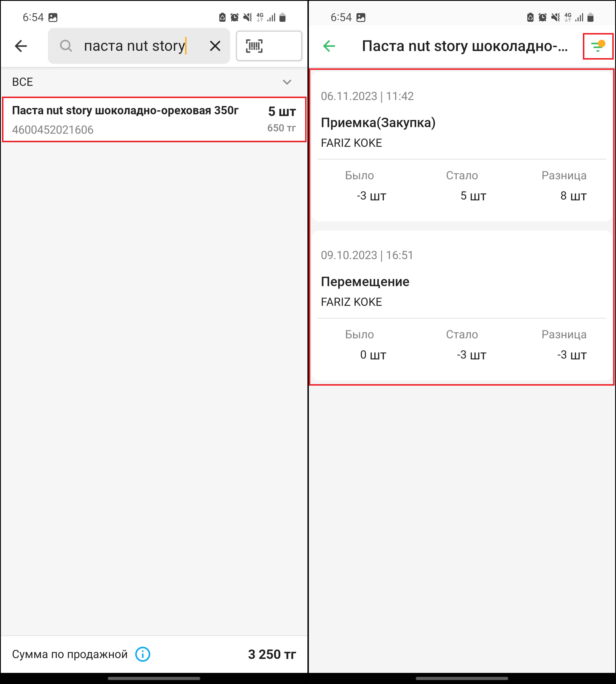Image resolution: width=616 pixels, height=684 pixels.
Task: Tap the green back arrow in history screen
Action: [x=329, y=46]
